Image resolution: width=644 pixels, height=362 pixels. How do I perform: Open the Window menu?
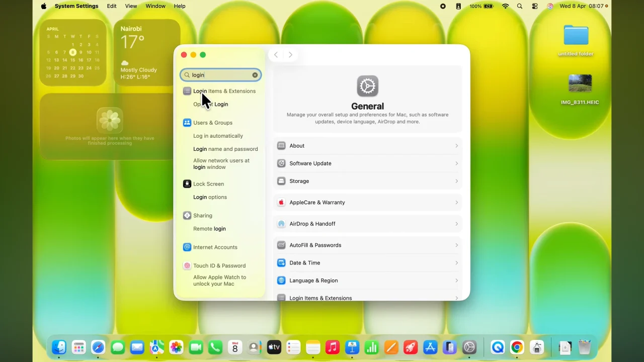[155, 6]
